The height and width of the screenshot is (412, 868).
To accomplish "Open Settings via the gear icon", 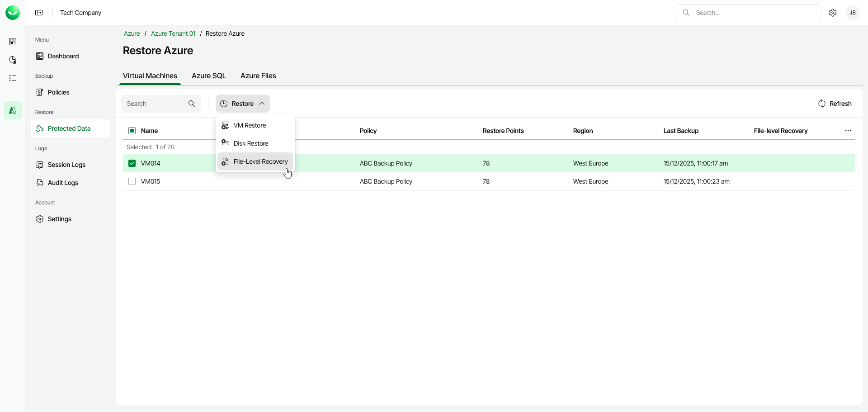I will [833, 13].
